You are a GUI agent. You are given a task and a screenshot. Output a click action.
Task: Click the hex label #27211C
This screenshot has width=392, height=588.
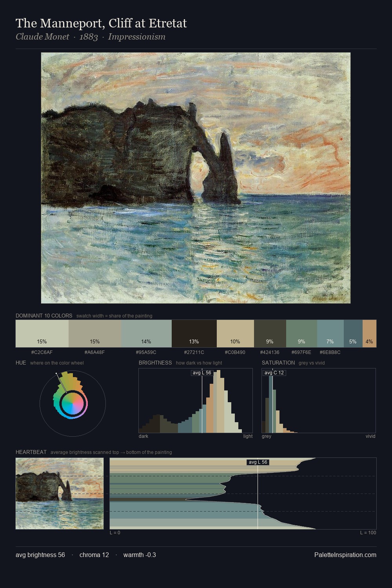(194, 352)
